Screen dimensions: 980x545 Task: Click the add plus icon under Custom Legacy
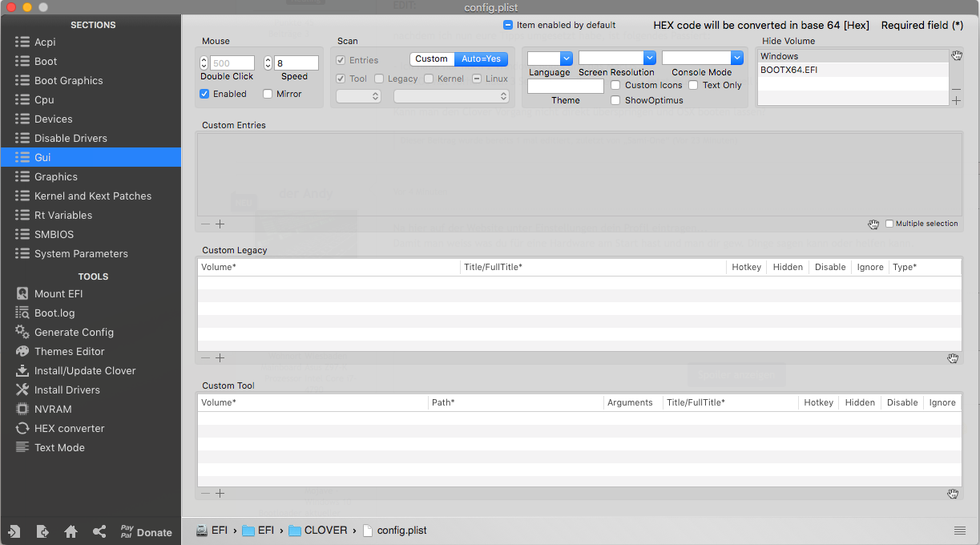[x=220, y=358]
